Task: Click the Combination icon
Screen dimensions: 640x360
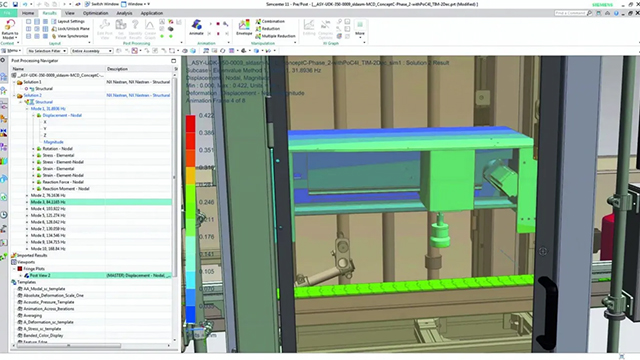Action: click(258, 21)
